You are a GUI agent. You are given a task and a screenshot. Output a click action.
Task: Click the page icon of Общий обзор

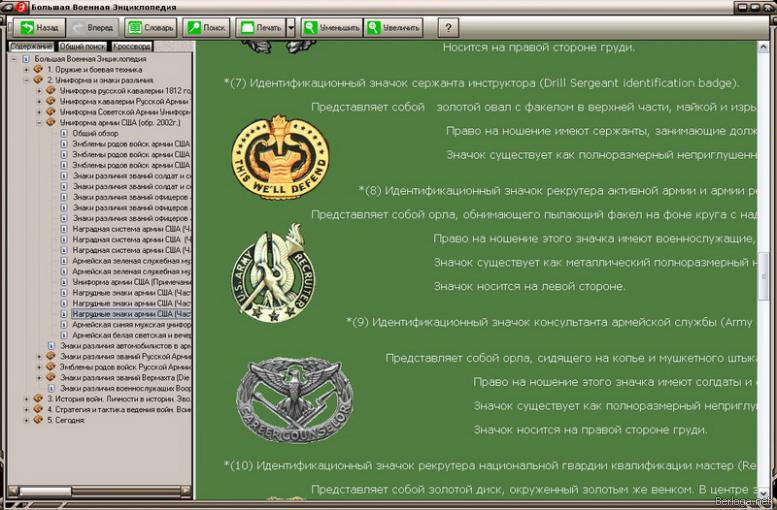pos(63,133)
